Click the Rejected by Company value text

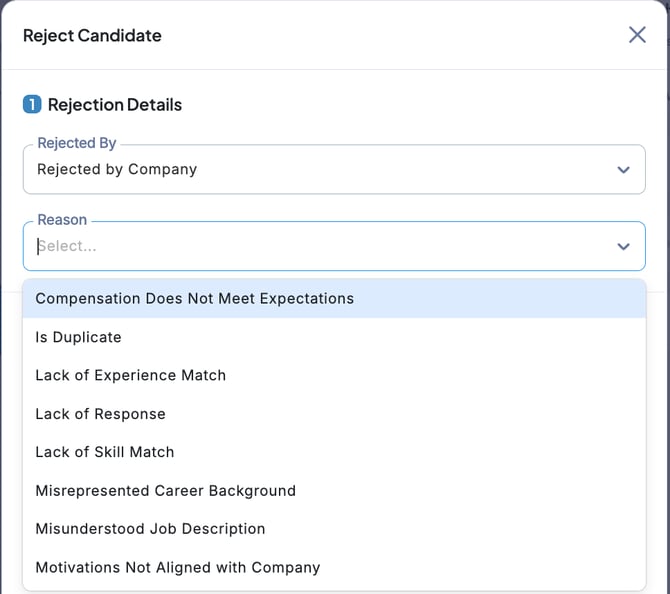pyautogui.click(x=117, y=170)
